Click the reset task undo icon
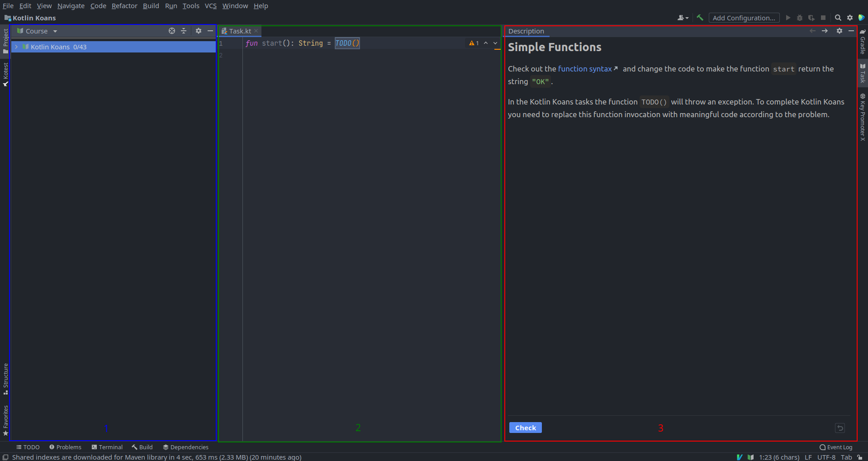This screenshot has width=868, height=461. 840,428
